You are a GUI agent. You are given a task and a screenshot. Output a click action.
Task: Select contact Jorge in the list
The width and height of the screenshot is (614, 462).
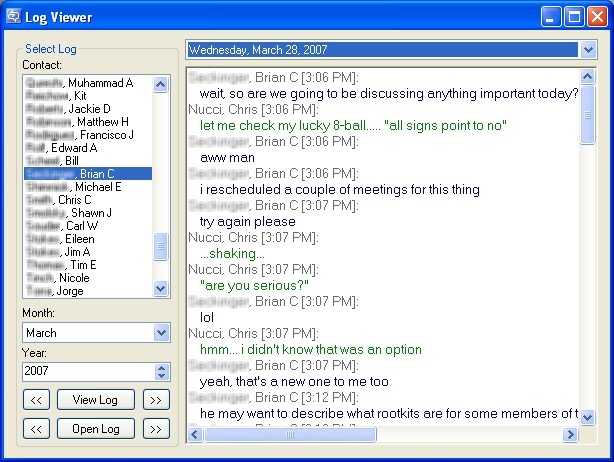point(88,291)
